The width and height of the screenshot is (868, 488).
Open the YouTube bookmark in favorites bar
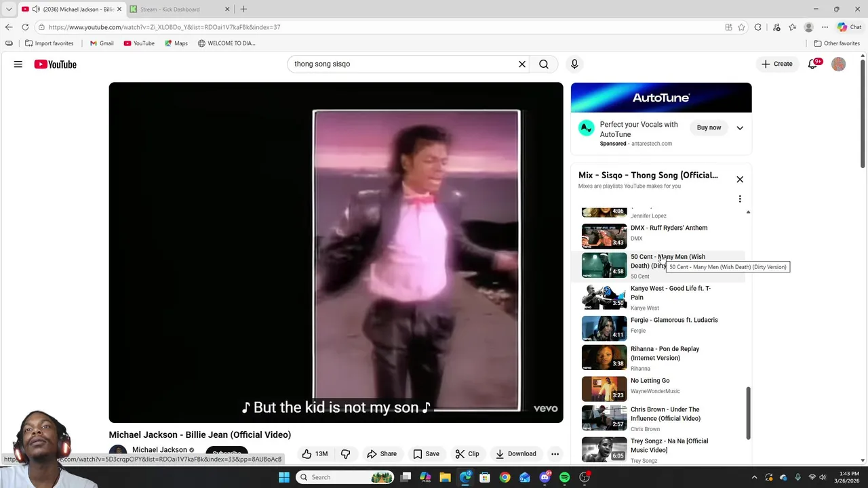click(139, 43)
